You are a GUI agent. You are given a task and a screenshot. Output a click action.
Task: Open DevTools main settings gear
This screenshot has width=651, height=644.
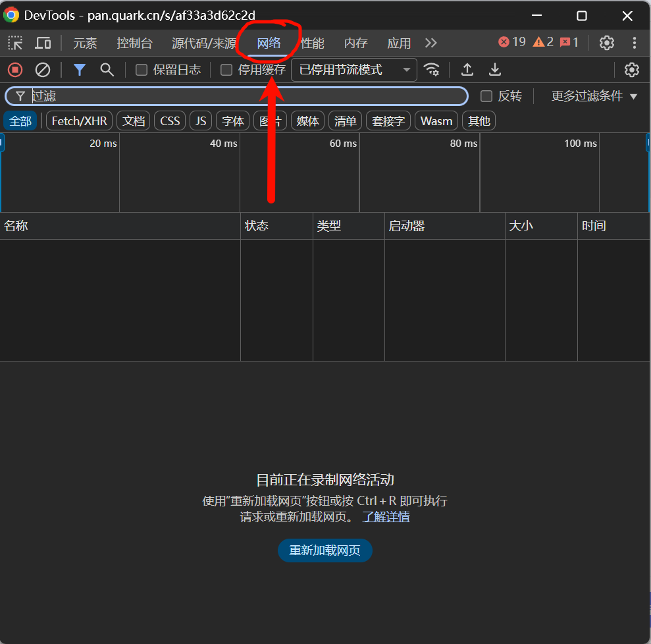point(607,43)
